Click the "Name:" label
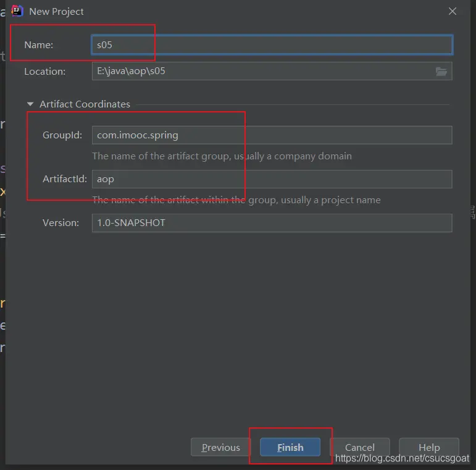The width and height of the screenshot is (476, 470). (39, 44)
